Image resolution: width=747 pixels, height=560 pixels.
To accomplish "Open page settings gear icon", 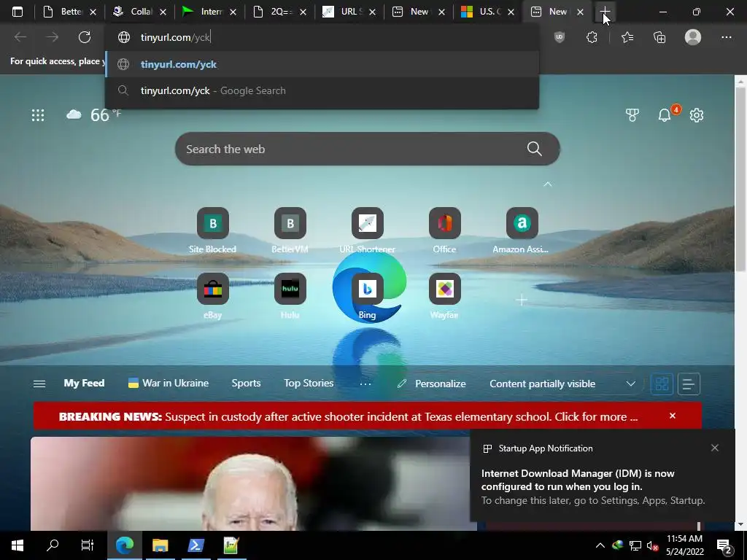I will click(697, 114).
